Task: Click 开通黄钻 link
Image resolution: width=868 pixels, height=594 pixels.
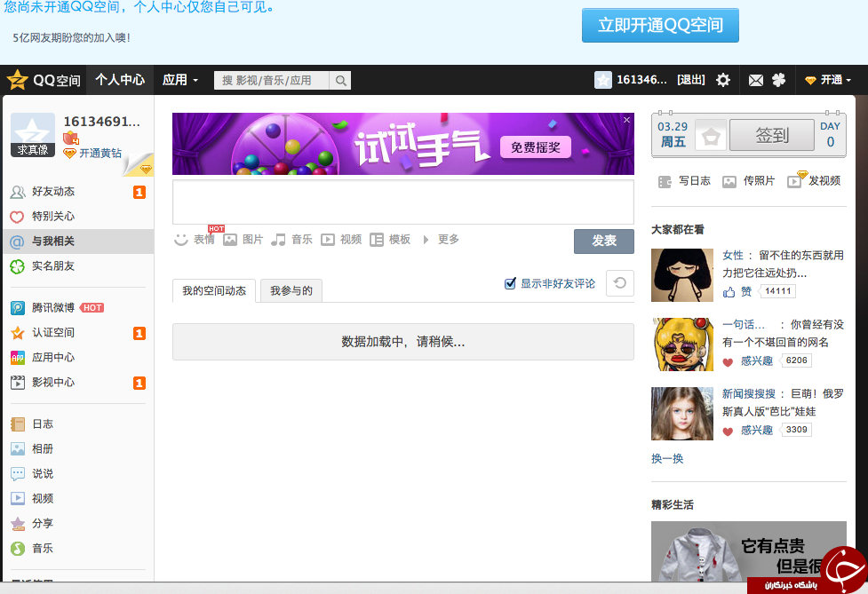Action: pyautogui.click(x=100, y=154)
